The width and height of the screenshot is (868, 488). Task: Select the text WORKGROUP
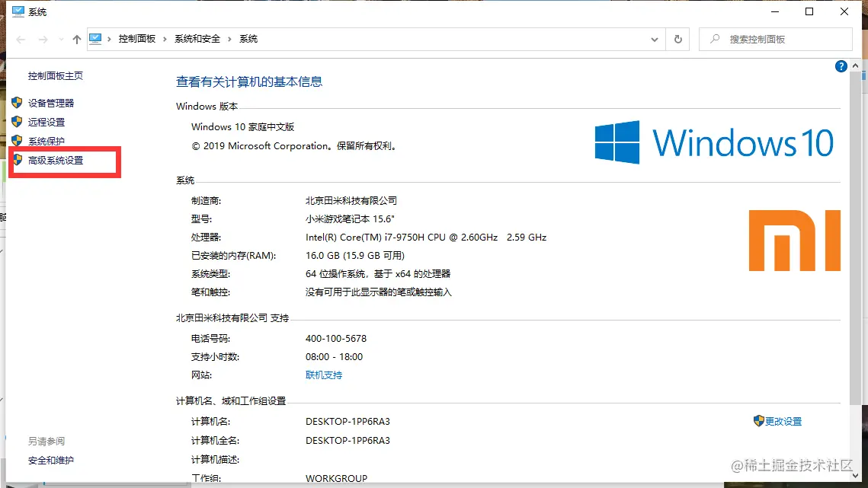pyautogui.click(x=336, y=479)
